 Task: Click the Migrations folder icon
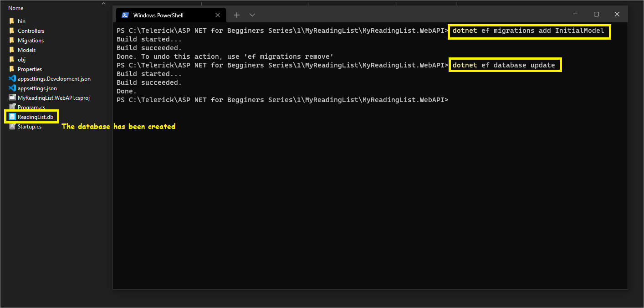[12, 40]
